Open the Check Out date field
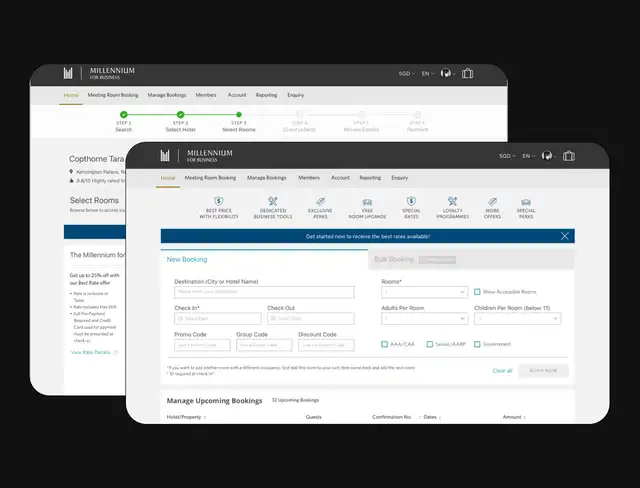This screenshot has width=640, height=488. (x=311, y=318)
